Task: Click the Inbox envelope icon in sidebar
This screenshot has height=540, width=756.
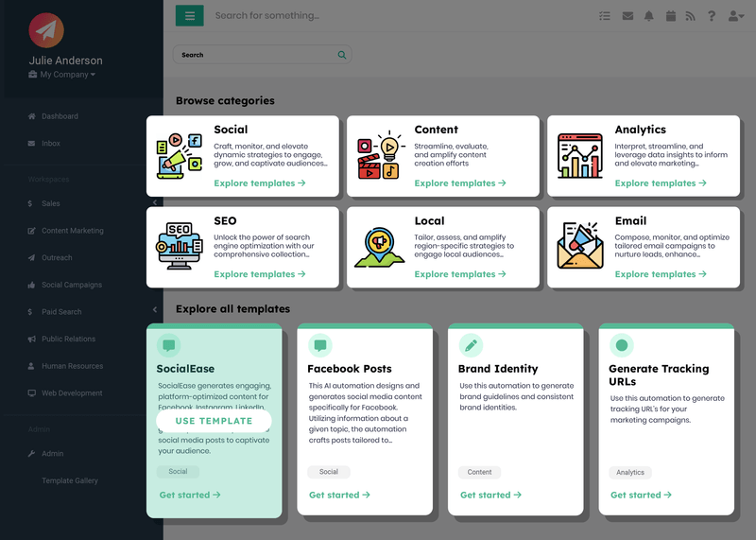Action: (x=31, y=144)
